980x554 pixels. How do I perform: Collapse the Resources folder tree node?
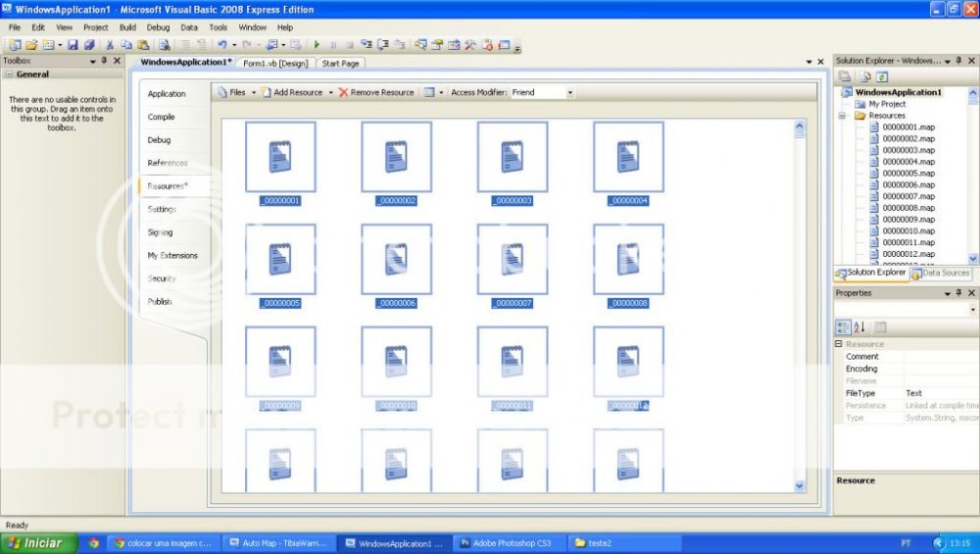(x=842, y=116)
